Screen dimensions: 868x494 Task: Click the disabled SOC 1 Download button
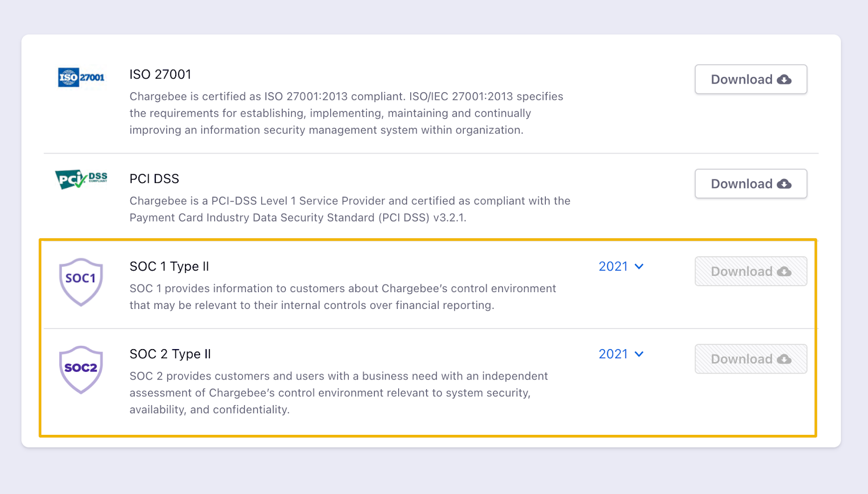point(751,271)
